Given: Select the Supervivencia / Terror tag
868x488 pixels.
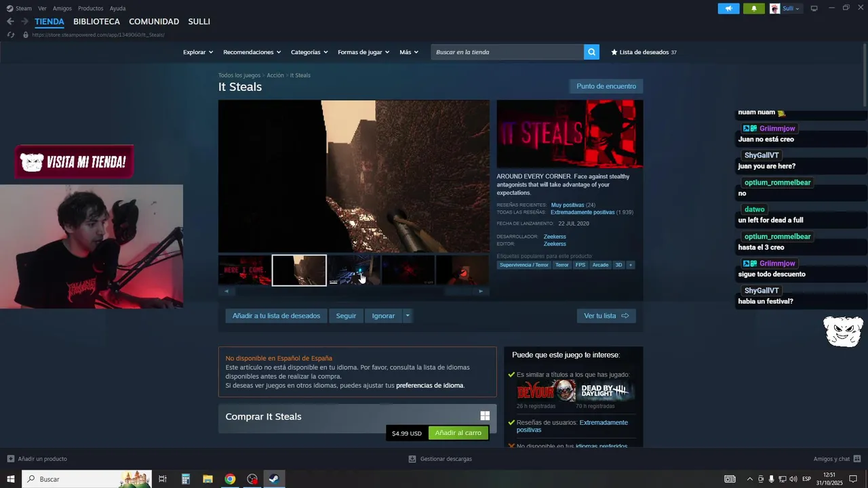Looking at the screenshot, I should pyautogui.click(x=524, y=265).
